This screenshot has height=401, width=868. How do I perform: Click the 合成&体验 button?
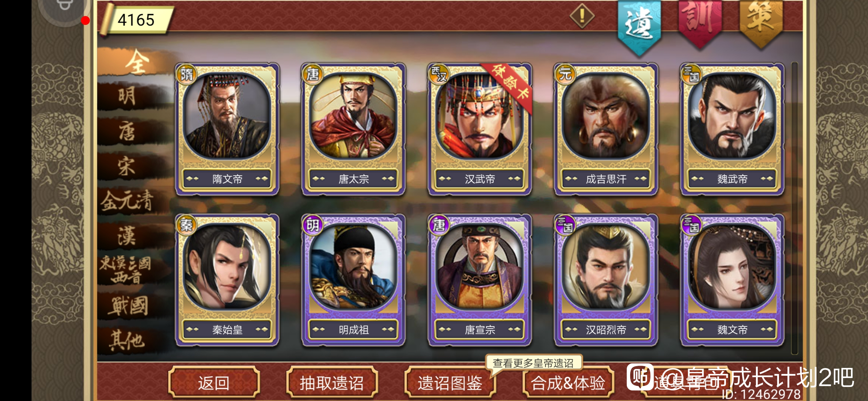pos(568,382)
